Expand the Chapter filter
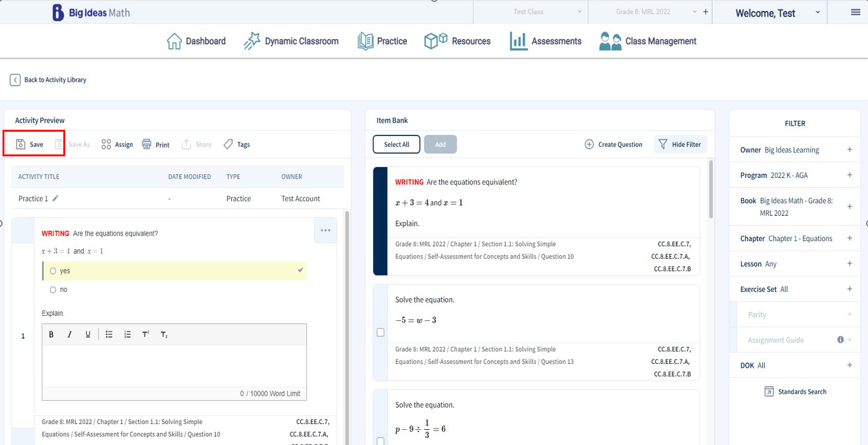The image size is (868, 445). 850,239
